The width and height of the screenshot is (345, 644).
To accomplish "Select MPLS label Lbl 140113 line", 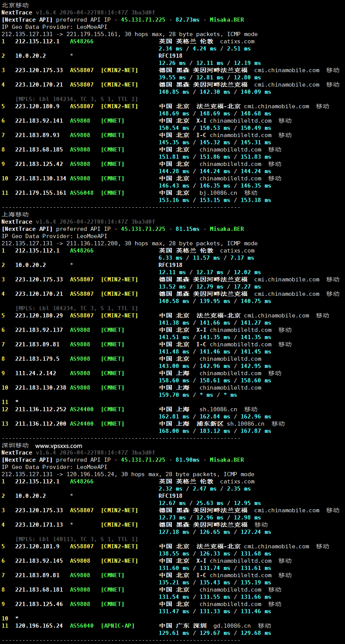I will pos(77,539).
